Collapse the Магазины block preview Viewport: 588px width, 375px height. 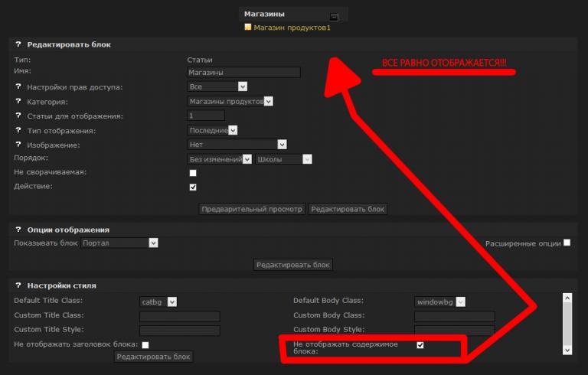coord(334,17)
